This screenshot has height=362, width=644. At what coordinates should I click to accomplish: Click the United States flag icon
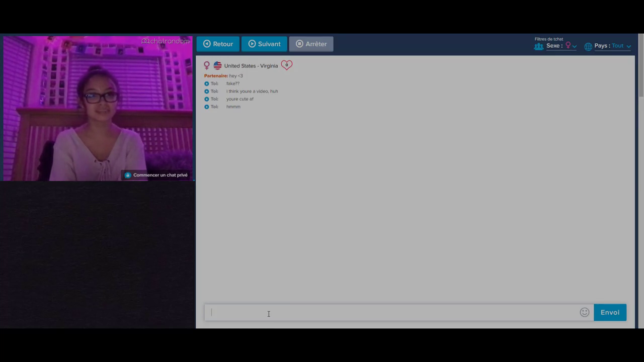(x=217, y=66)
